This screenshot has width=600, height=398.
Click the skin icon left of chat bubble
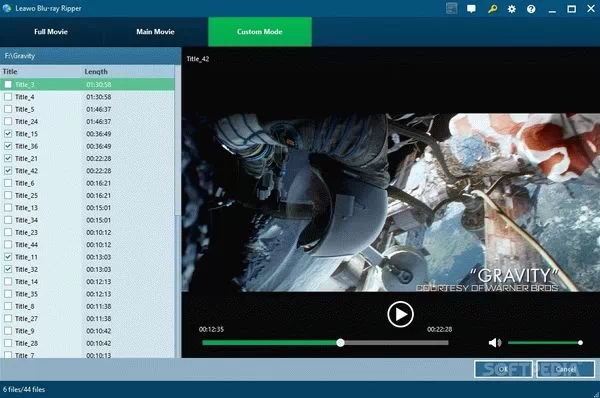click(452, 8)
